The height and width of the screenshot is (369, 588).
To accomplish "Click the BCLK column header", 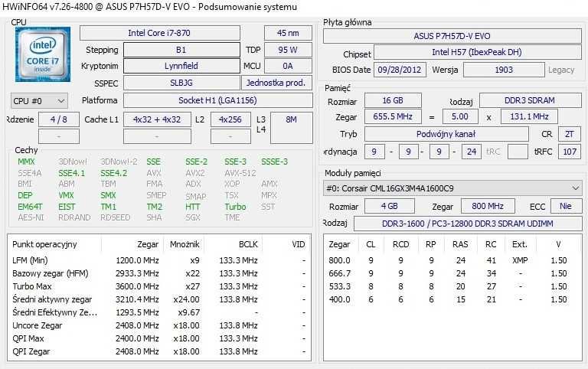I will click(x=248, y=244).
